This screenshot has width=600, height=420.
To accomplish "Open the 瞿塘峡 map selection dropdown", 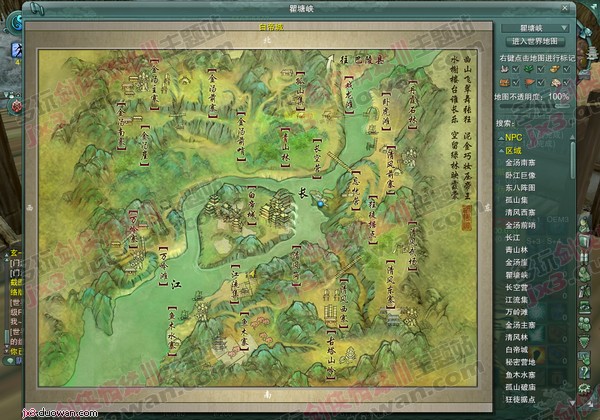I will [566, 27].
